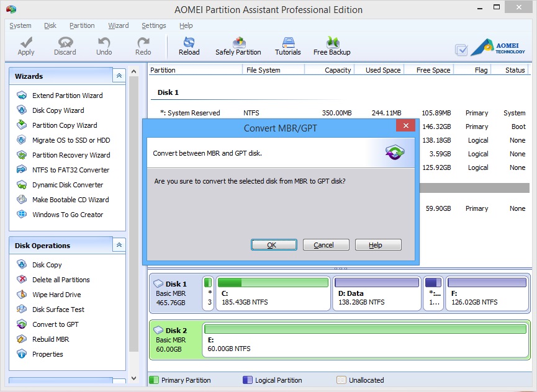Image resolution: width=537 pixels, height=392 pixels.
Task: Open the Disk menu
Action: coord(50,25)
